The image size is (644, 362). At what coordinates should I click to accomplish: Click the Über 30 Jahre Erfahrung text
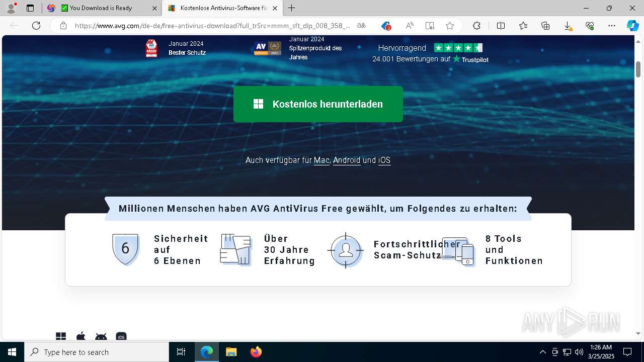289,249
